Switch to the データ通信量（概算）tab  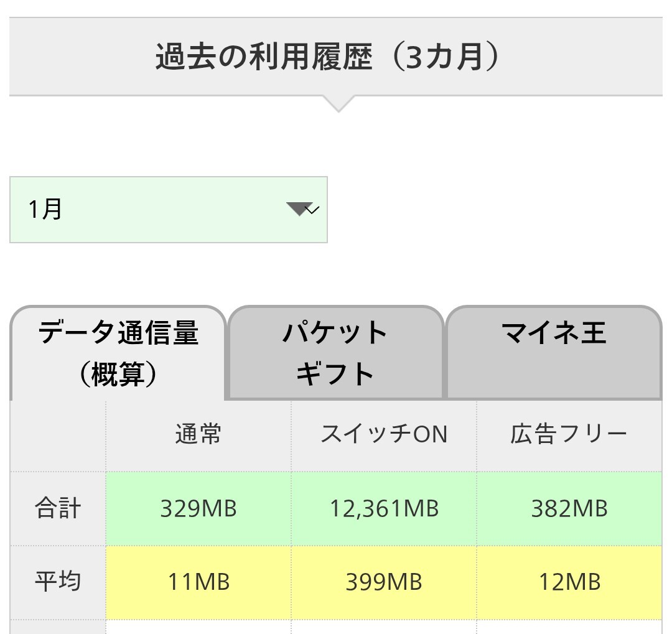[118, 353]
